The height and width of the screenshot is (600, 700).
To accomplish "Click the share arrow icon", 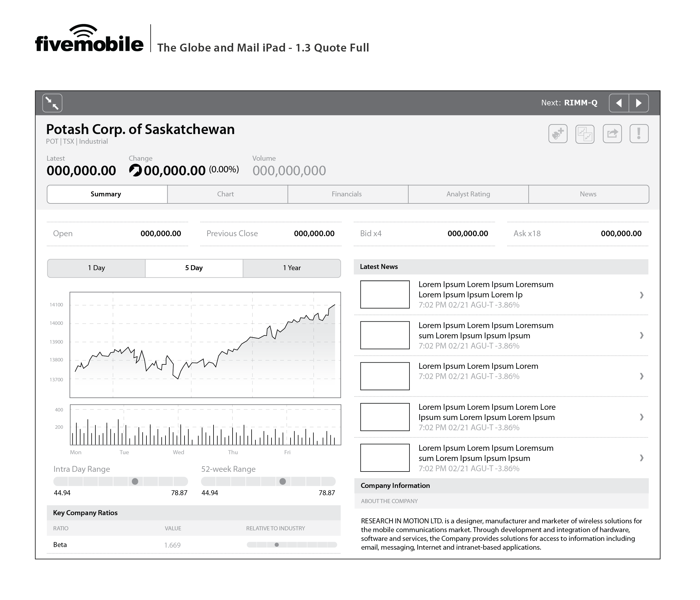I will coord(612,134).
